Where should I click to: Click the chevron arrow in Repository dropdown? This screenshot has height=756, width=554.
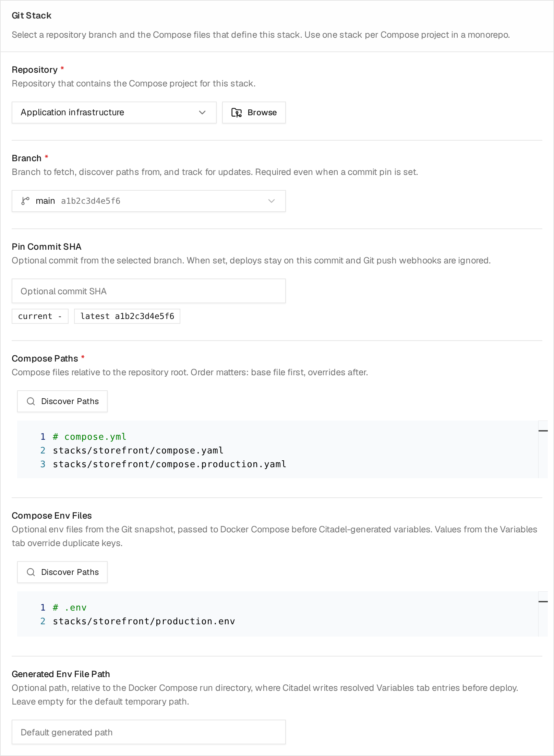202,113
